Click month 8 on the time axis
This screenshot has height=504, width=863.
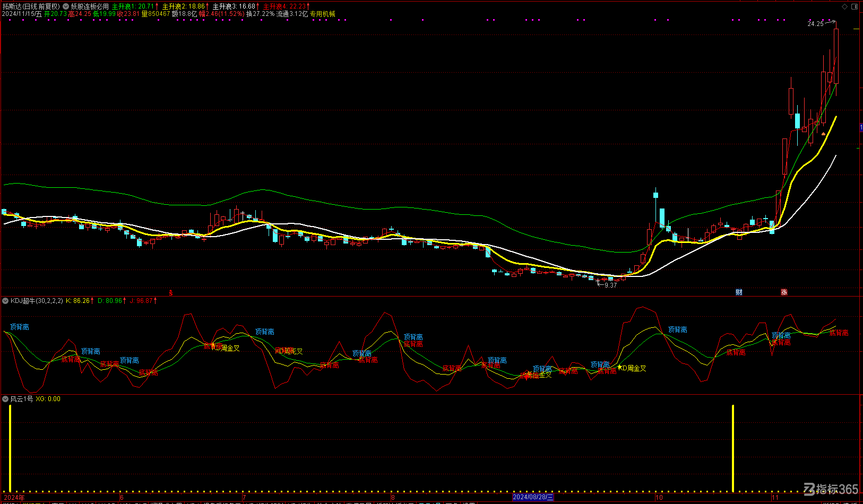(393, 498)
